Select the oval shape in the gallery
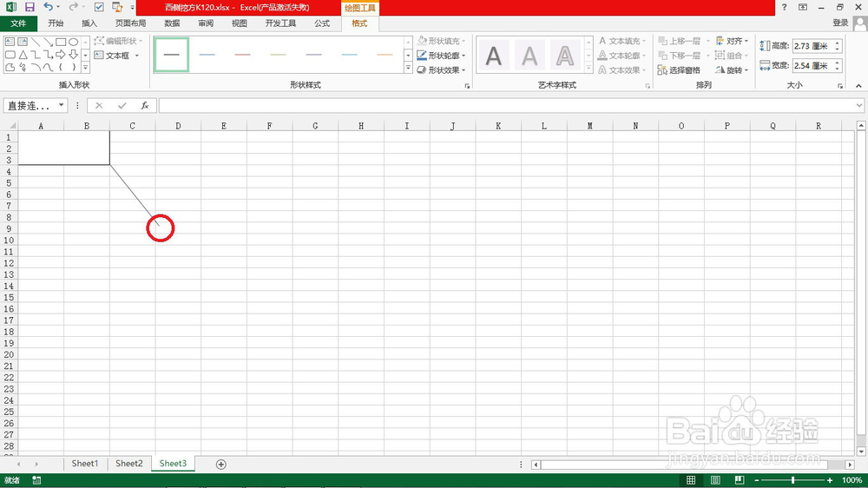Viewport: 868px width, 488px height. (73, 42)
